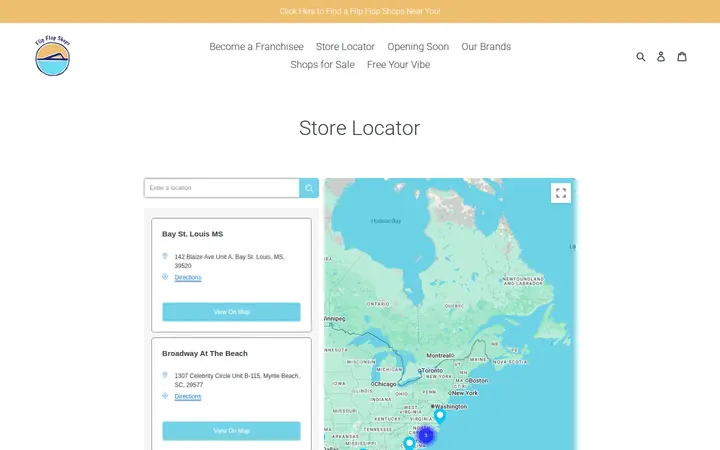Image resolution: width=720 pixels, height=450 pixels.
Task: Open Directions link for Bay St. Louis MS
Action: point(188,277)
